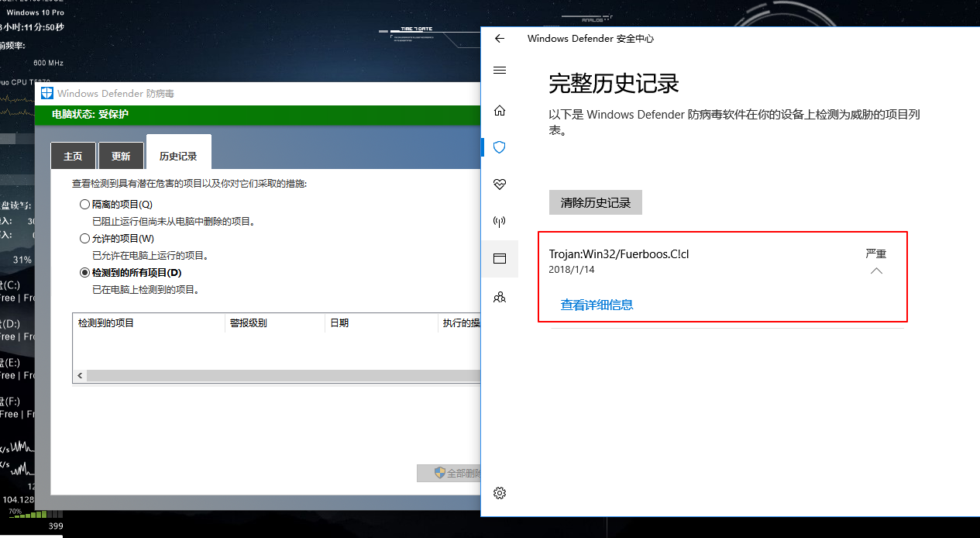Switch to the 更新 tab
Screen dimensions: 980x538
click(121, 156)
